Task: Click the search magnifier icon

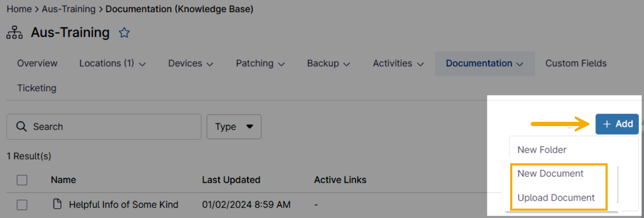Action: [x=21, y=127]
